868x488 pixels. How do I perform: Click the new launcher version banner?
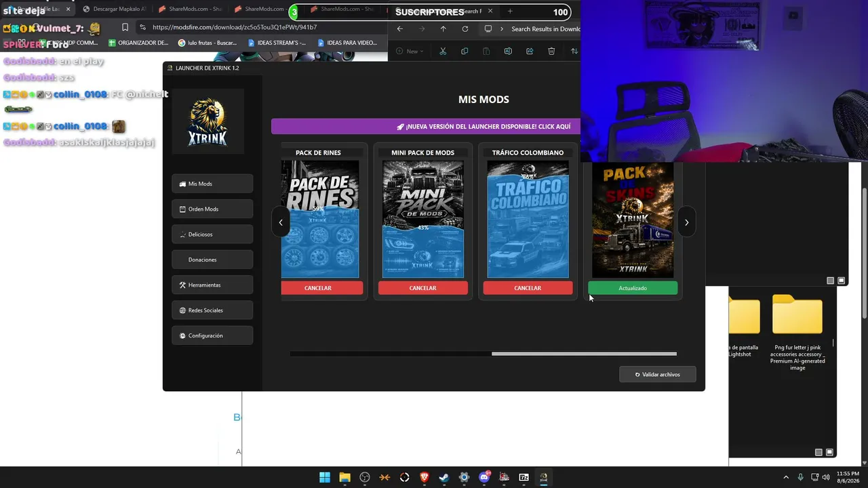coord(426,126)
